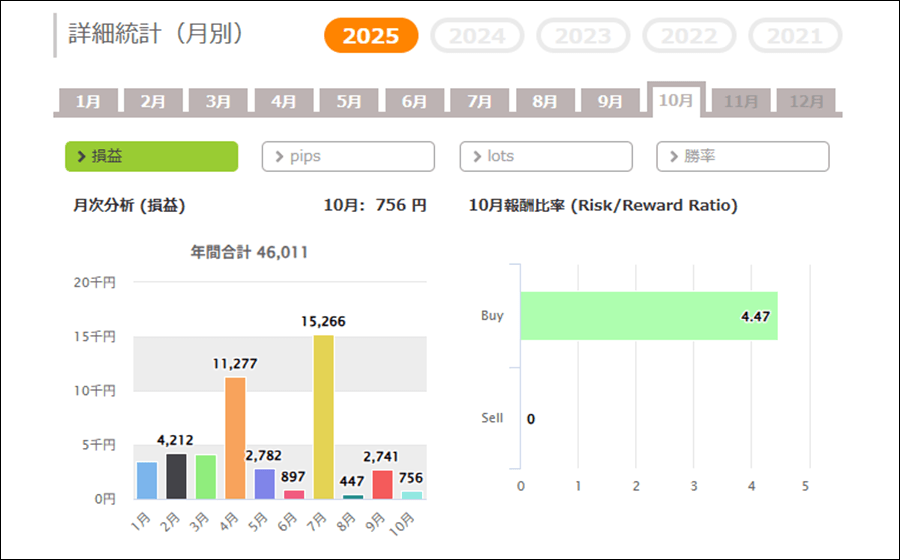The width and height of the screenshot is (900, 560).
Task: Click the dark gray 2月 bar
Action: [x=176, y=476]
